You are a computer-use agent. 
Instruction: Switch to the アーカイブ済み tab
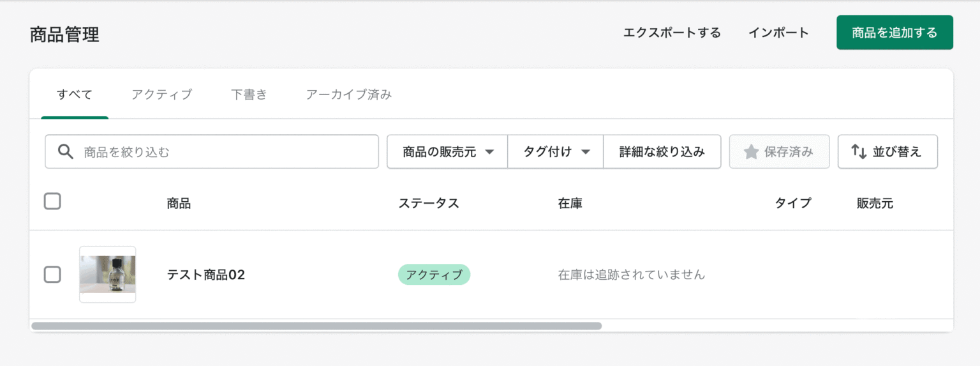pyautogui.click(x=348, y=95)
